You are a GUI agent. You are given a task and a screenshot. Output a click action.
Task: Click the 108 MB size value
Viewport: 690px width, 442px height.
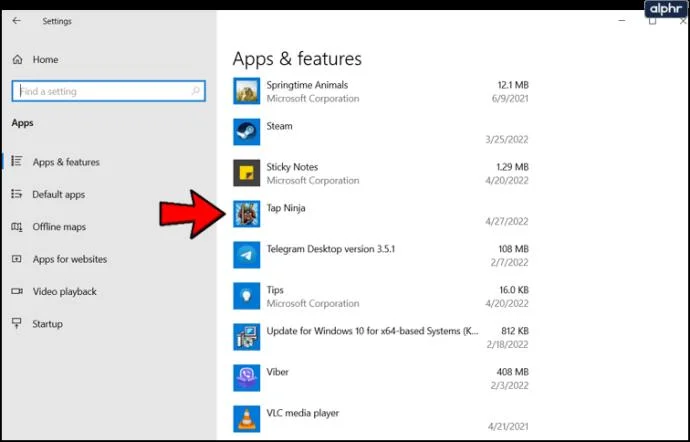[x=514, y=249]
